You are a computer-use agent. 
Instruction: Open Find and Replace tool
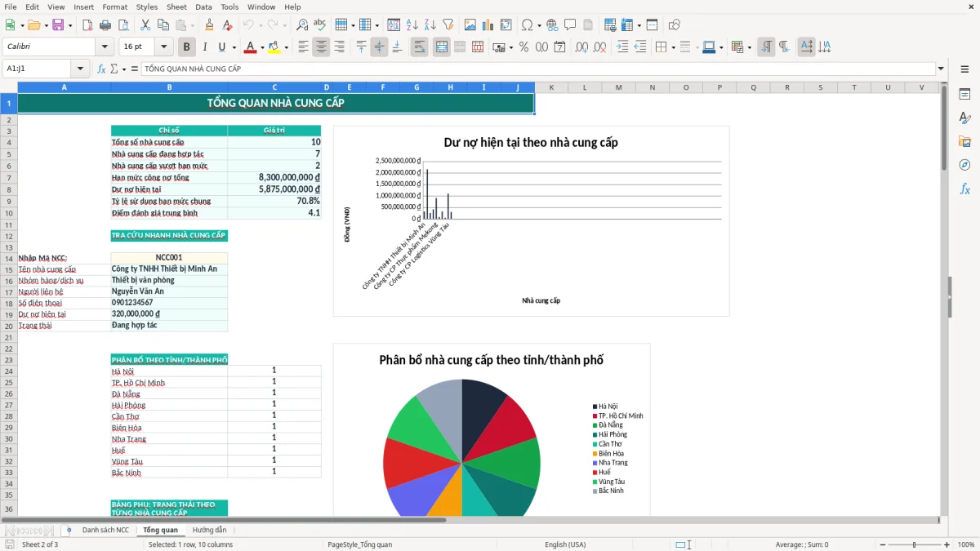(302, 25)
